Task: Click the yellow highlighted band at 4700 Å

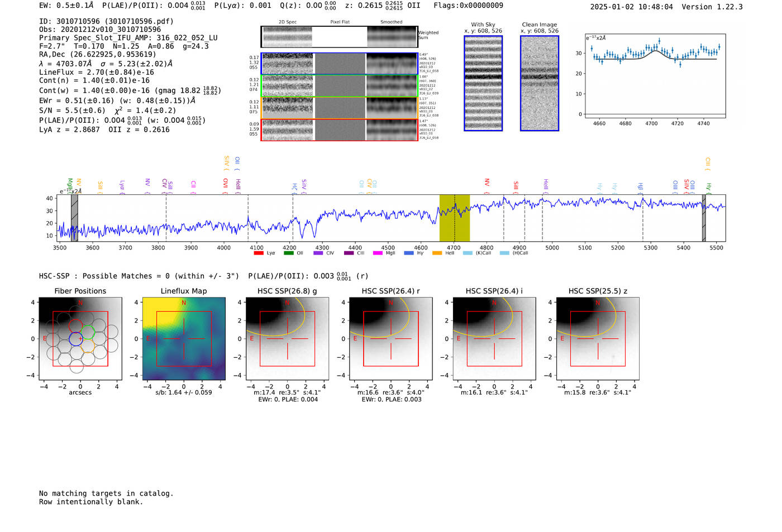Action: point(454,218)
